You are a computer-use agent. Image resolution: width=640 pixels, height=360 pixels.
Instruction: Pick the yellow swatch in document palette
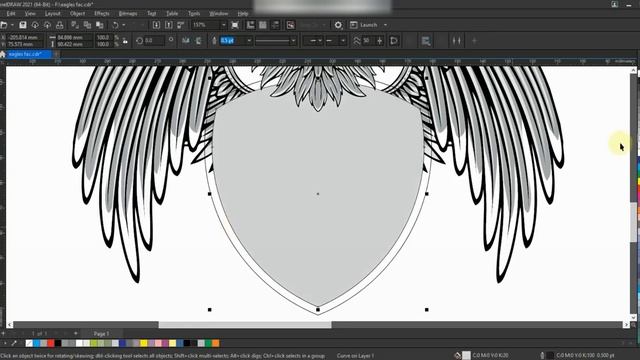coord(144,343)
